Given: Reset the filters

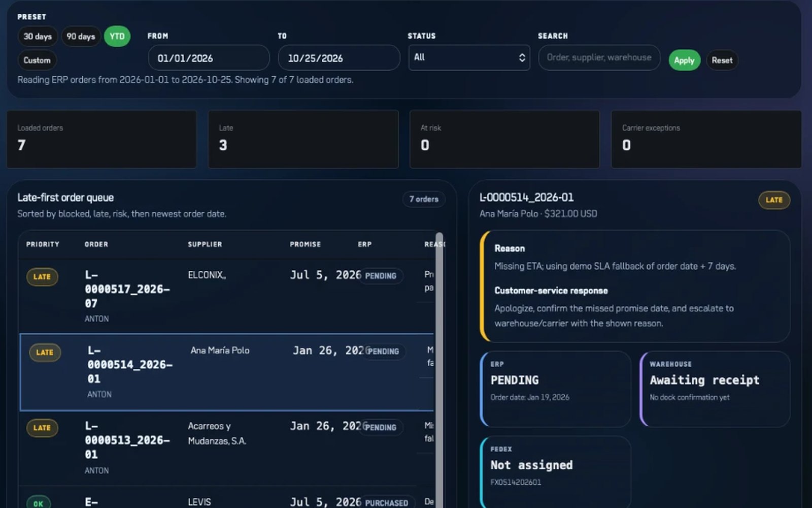Looking at the screenshot, I should point(722,60).
